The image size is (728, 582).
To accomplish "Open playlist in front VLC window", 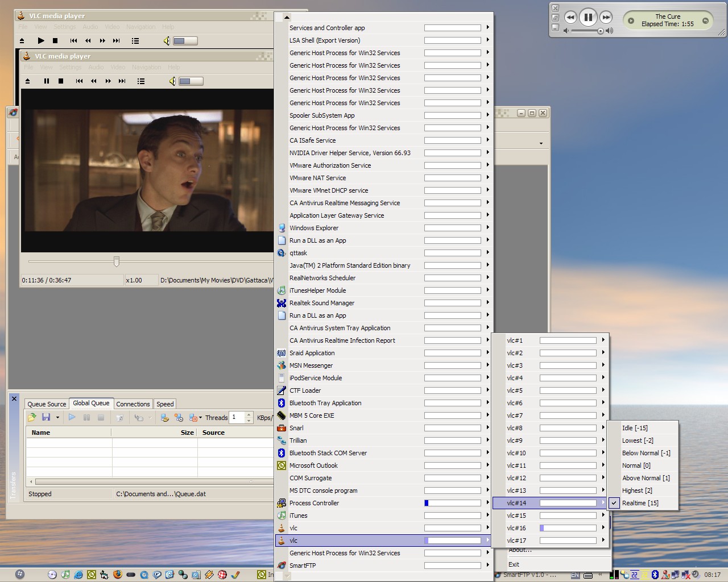I will pos(140,81).
